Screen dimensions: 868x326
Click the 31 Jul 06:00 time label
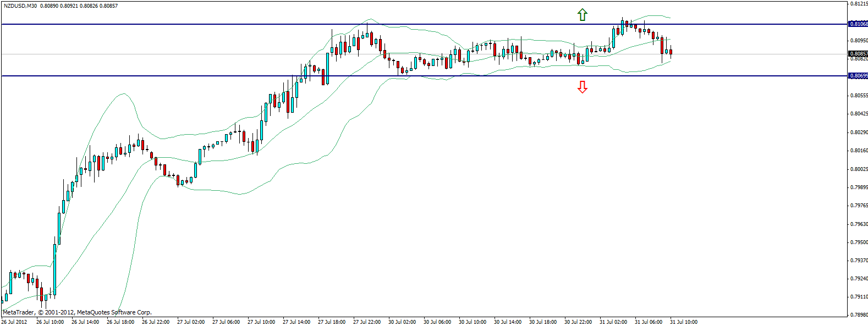649,322
